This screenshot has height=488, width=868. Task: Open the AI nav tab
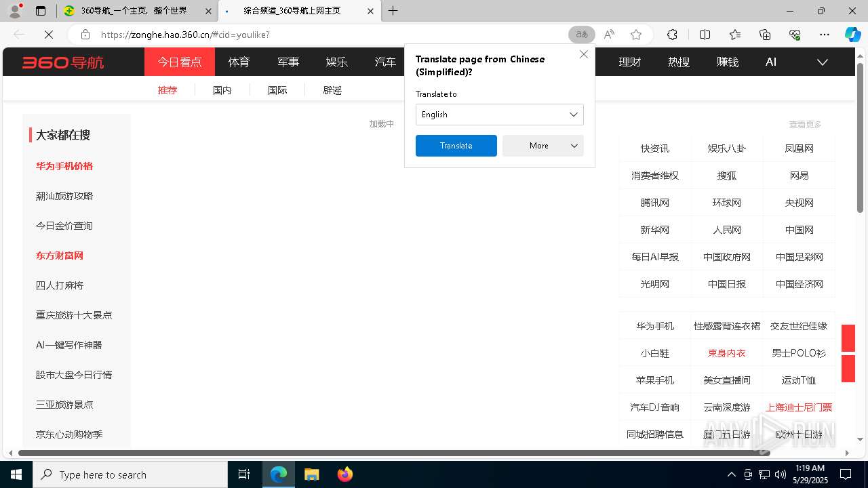click(x=771, y=62)
